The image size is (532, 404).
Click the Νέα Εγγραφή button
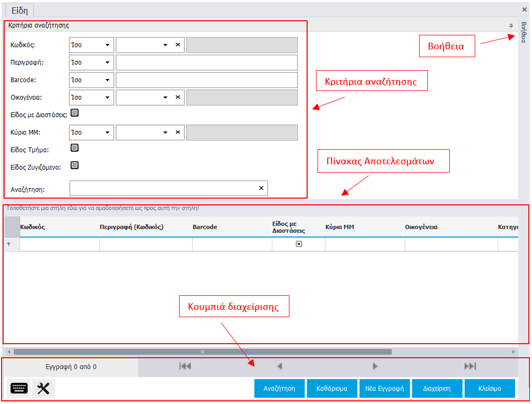click(x=385, y=388)
